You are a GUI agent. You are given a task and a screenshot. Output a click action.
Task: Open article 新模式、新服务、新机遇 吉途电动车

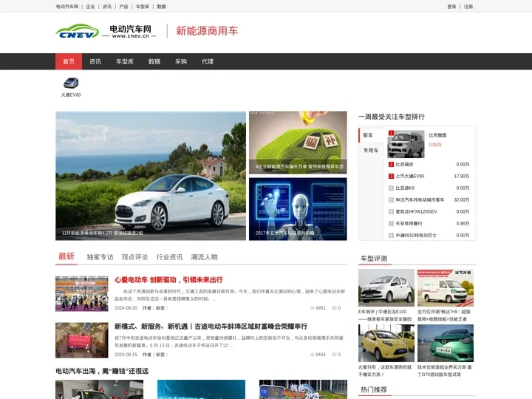point(211,327)
